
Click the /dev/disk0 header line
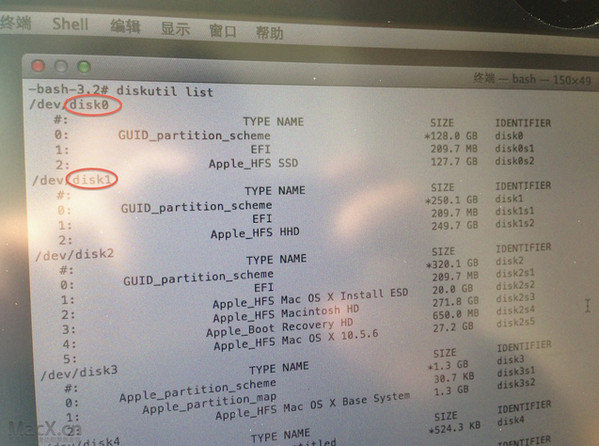point(69,104)
